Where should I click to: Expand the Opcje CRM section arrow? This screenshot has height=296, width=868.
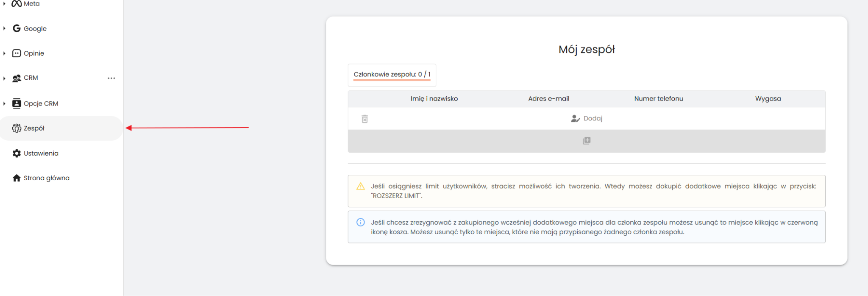coord(4,103)
